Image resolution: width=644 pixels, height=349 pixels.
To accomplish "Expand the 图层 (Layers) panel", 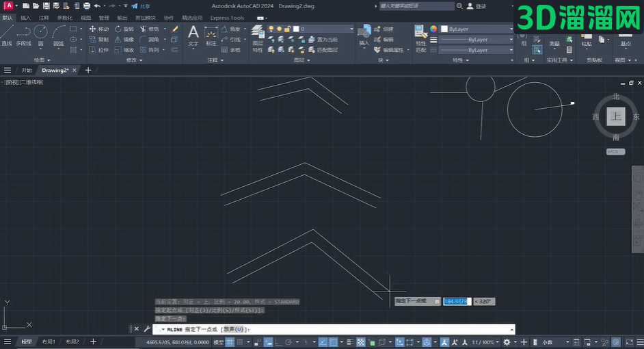I will pyautogui.click(x=302, y=60).
